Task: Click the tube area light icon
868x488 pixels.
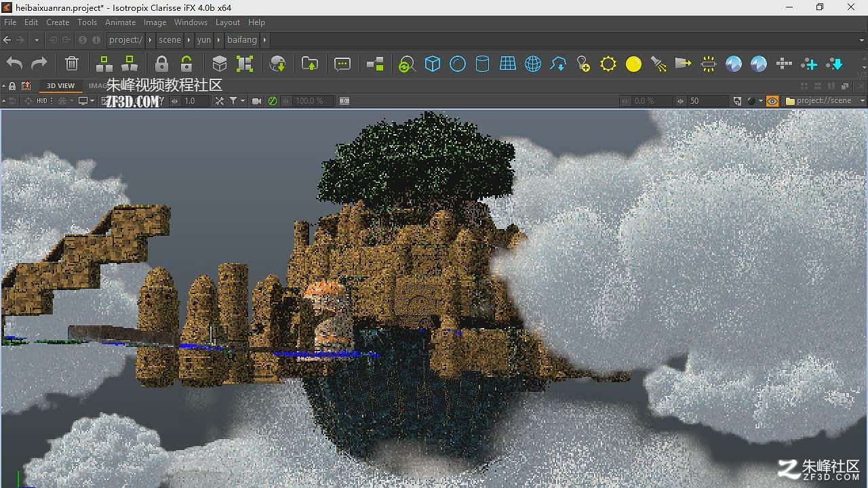Action: tap(709, 64)
